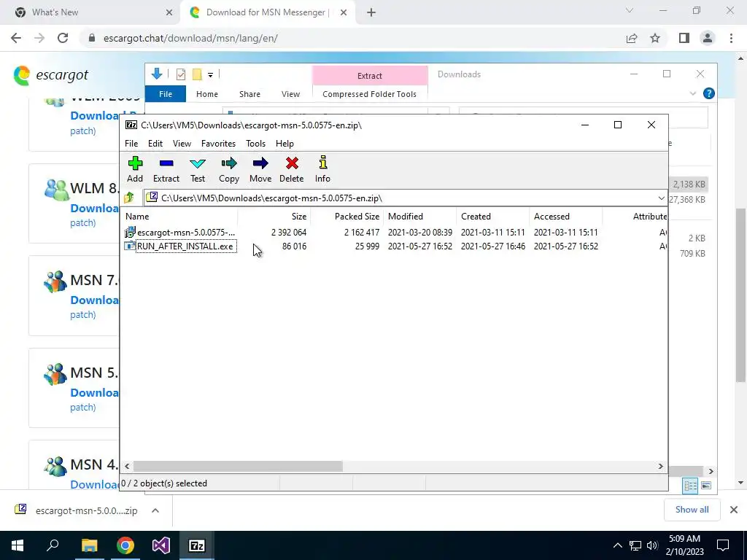Open Visual Studio from taskbar

pos(161,545)
